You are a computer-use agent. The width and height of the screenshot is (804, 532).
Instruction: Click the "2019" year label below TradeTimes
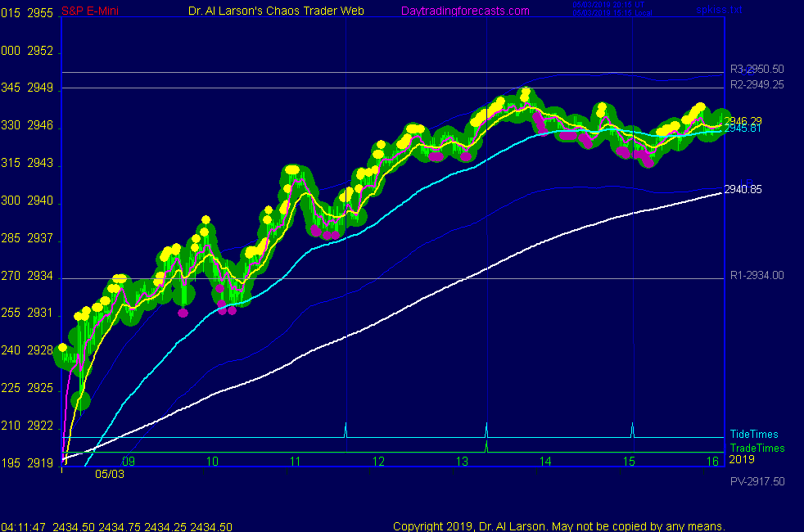click(742, 459)
